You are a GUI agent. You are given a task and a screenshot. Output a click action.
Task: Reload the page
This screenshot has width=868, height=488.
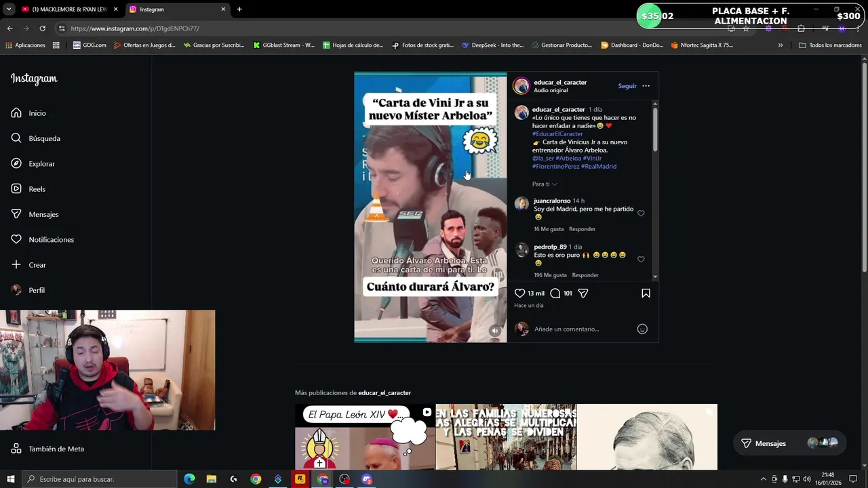coord(42,28)
